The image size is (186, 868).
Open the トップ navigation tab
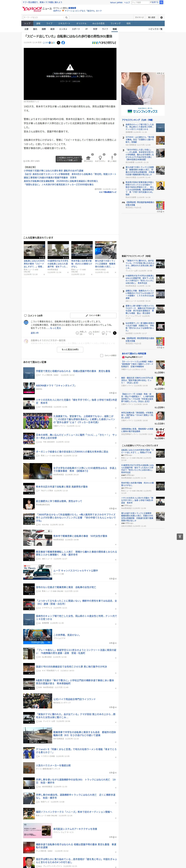coord(27,24)
